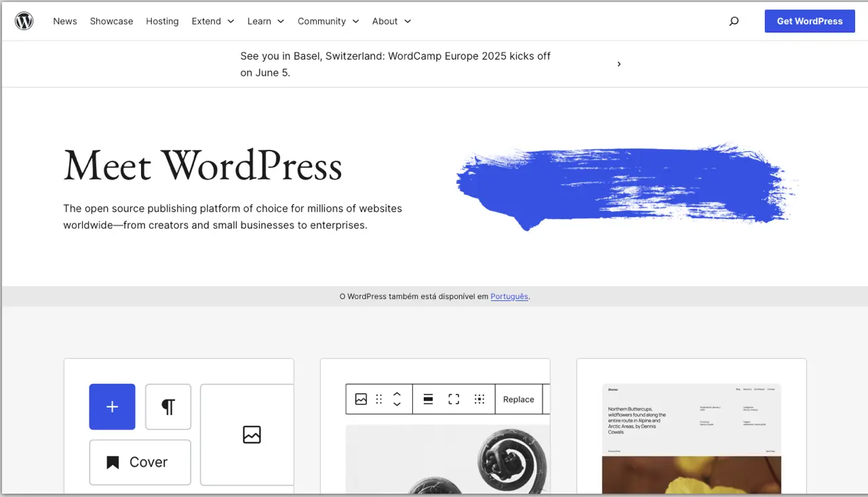This screenshot has width=868, height=497.
Task: Click the image block type toolbar icon
Action: pyautogui.click(x=361, y=399)
